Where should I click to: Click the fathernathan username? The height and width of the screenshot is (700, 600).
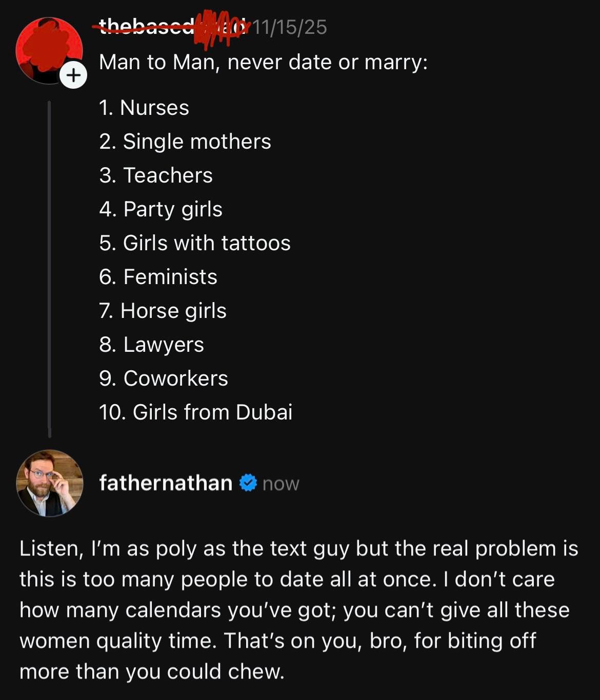[166, 483]
